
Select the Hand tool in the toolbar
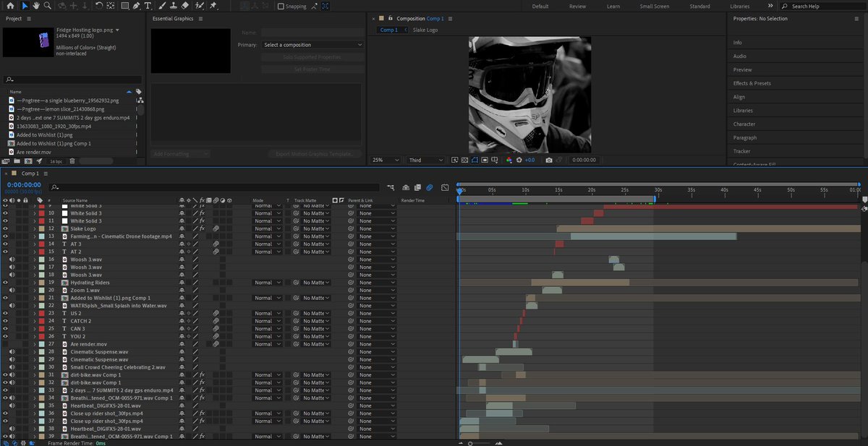[x=36, y=6]
